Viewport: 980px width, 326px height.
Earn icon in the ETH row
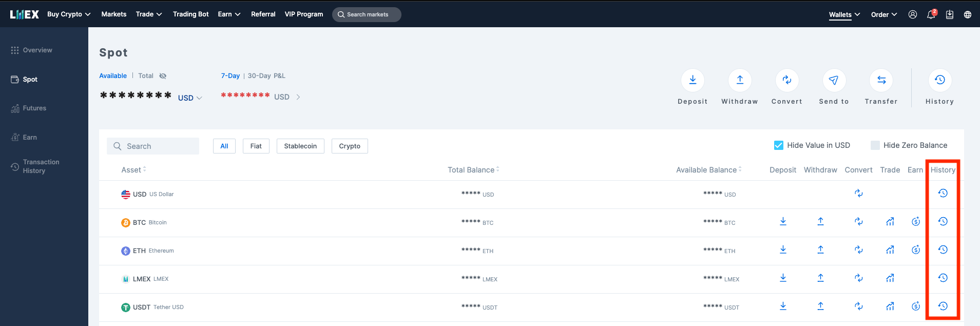coord(916,250)
